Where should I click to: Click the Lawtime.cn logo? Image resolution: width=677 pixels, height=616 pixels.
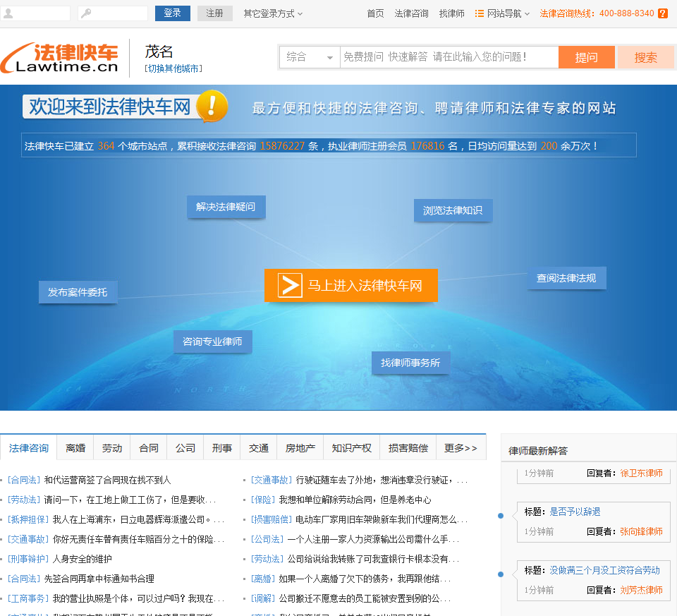click(x=59, y=58)
